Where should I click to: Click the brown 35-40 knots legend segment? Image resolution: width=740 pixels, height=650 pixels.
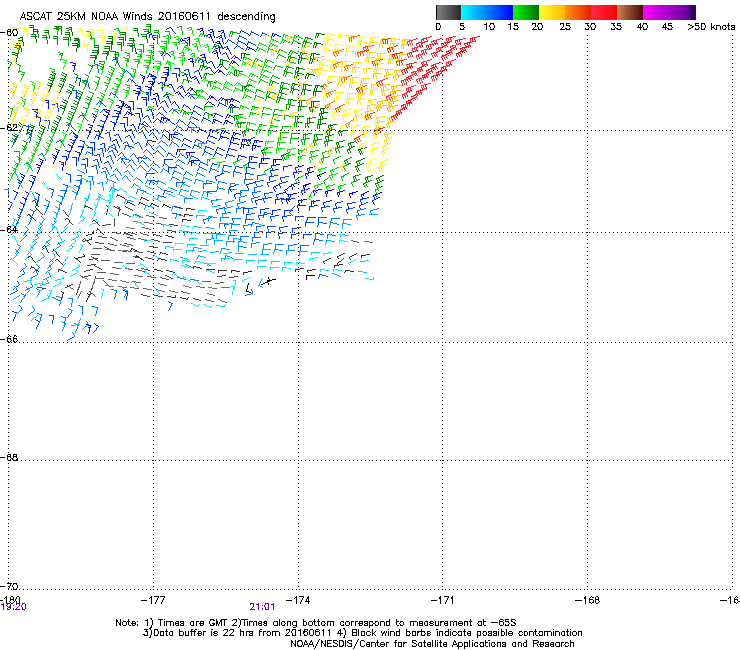(630, 12)
